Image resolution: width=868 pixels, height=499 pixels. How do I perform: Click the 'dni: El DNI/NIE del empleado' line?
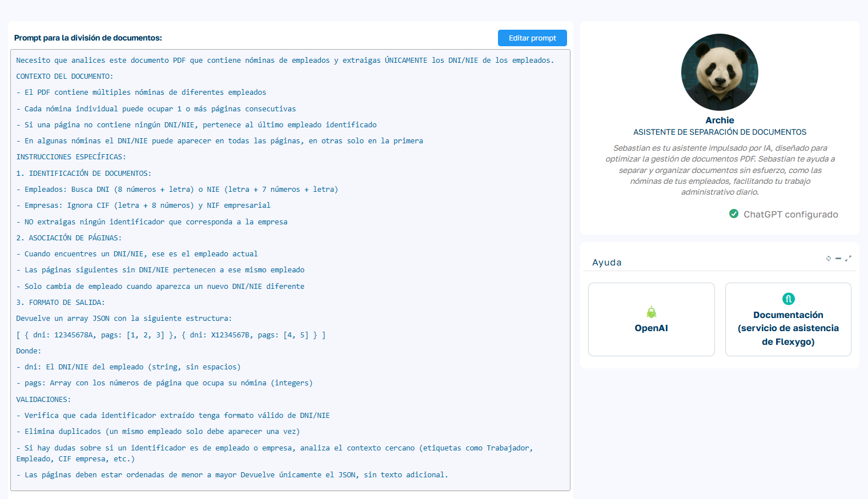pyautogui.click(x=128, y=367)
